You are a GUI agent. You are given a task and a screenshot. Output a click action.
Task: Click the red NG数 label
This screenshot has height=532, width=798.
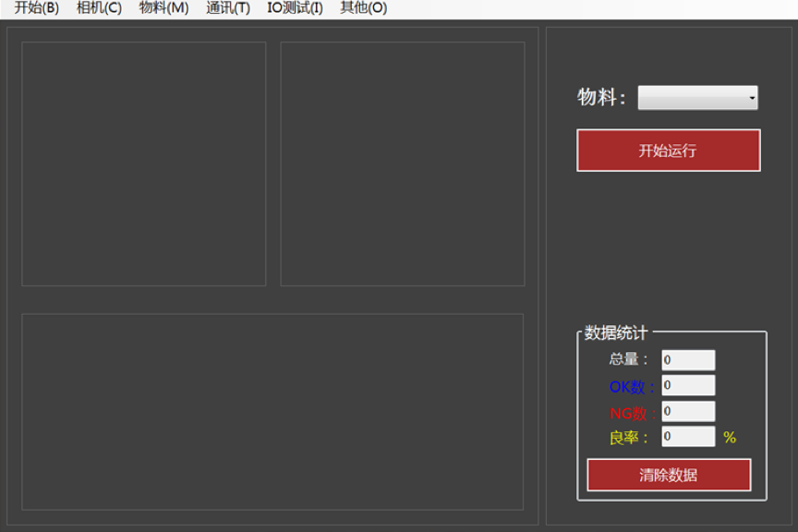(x=633, y=413)
